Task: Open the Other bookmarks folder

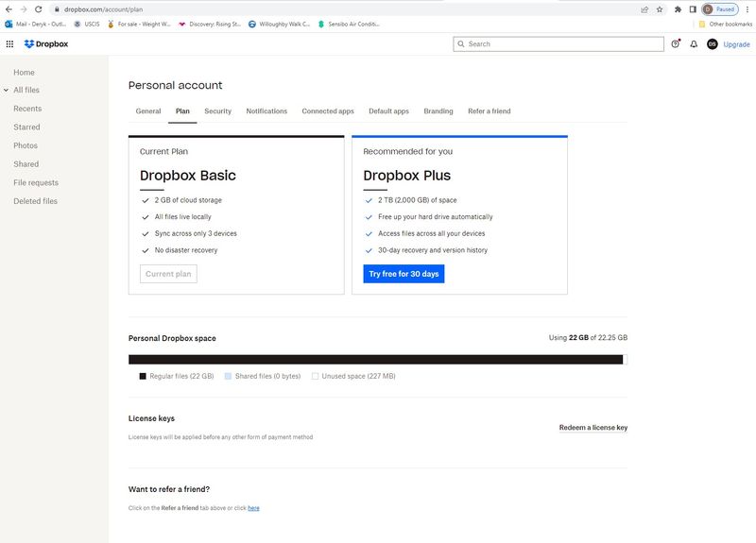Action: click(x=725, y=24)
